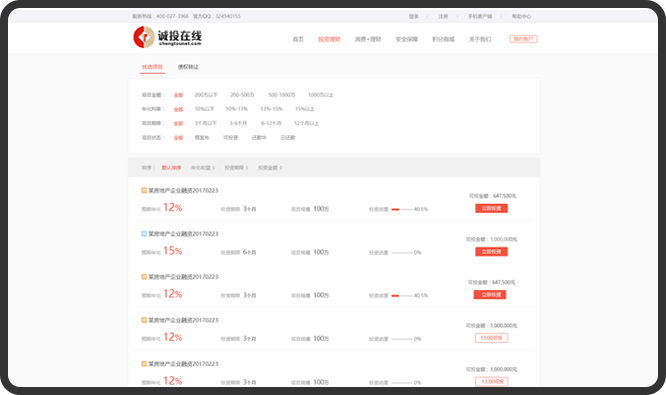The width and height of the screenshot is (666, 395).
Task: Filter project term by 12个月以上
Action: [307, 123]
